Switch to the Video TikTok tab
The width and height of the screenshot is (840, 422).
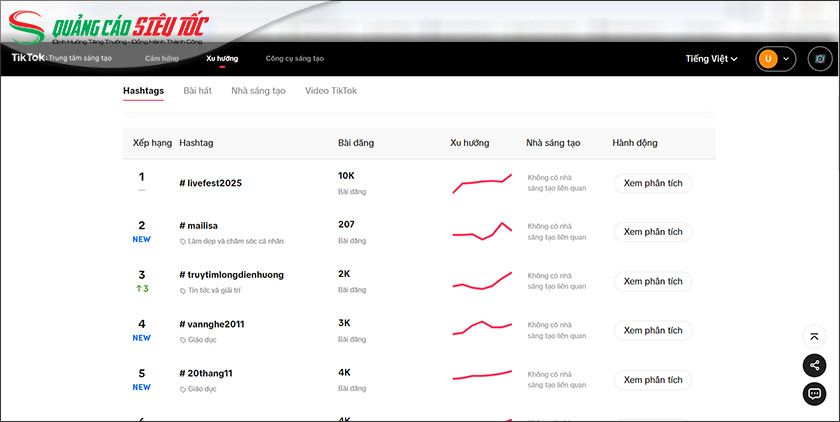tap(331, 91)
